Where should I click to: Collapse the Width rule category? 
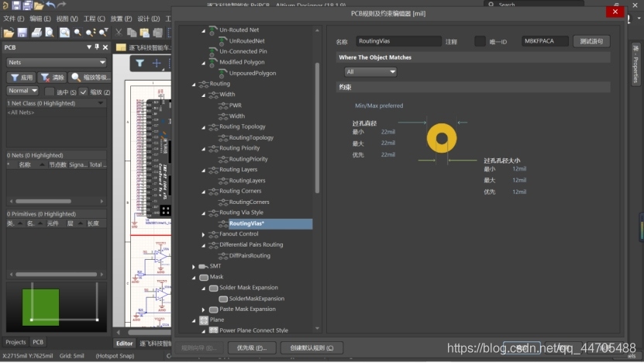click(x=203, y=95)
